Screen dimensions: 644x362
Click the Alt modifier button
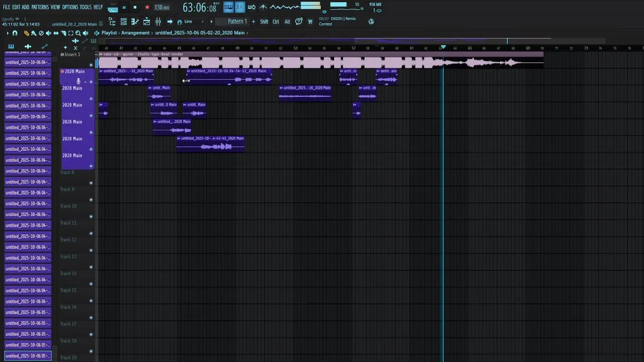pyautogui.click(x=287, y=22)
